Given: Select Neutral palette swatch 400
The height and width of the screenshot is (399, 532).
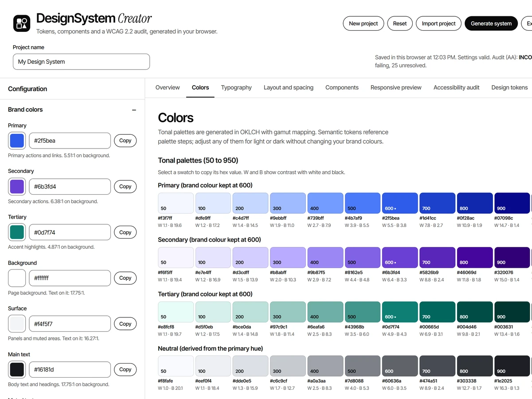Looking at the screenshot, I should [325, 366].
